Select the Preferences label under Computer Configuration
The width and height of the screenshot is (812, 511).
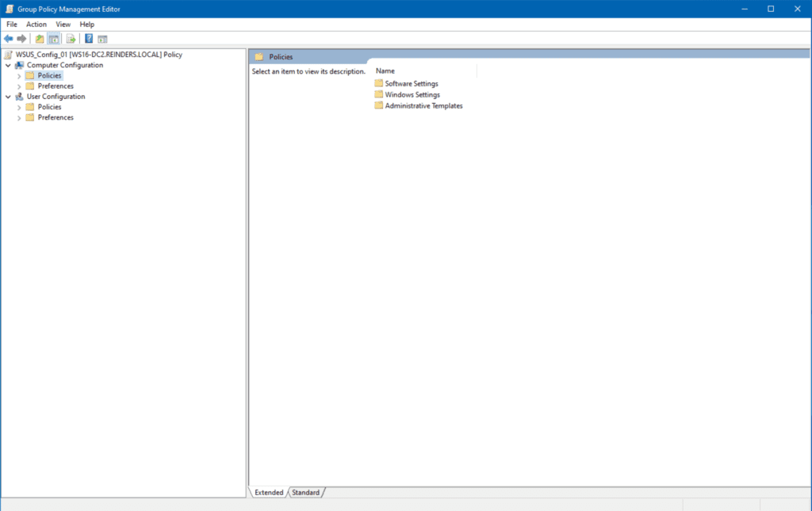tap(56, 86)
